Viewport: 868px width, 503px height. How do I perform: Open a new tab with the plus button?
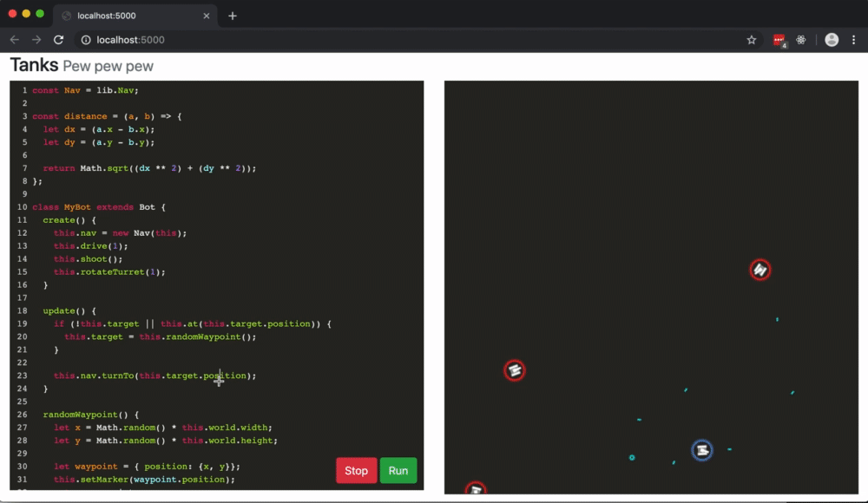click(x=233, y=16)
